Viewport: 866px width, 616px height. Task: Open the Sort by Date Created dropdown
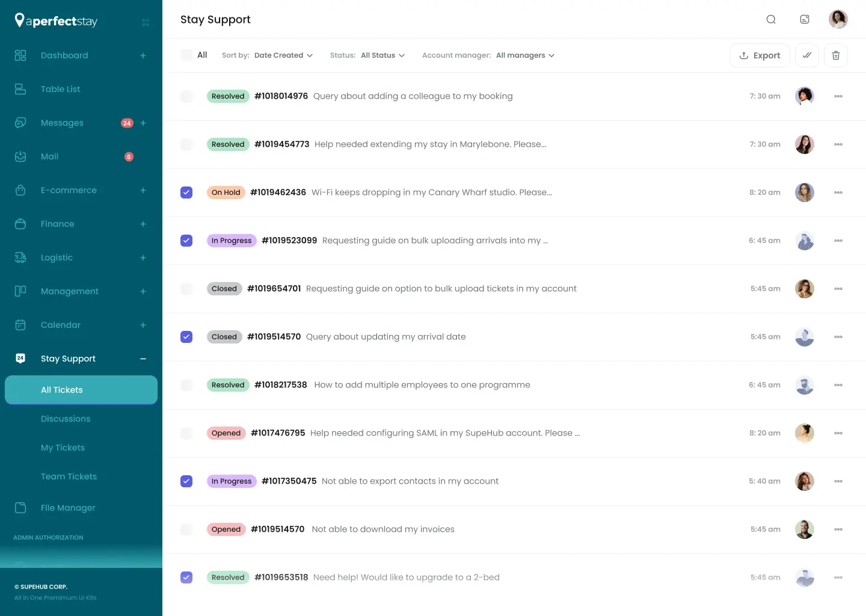click(283, 55)
